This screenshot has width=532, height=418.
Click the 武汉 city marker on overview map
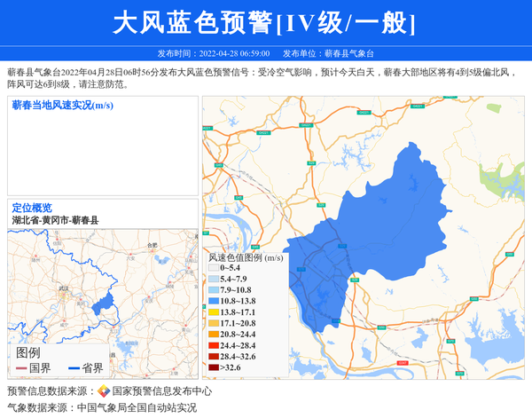coord(60,294)
